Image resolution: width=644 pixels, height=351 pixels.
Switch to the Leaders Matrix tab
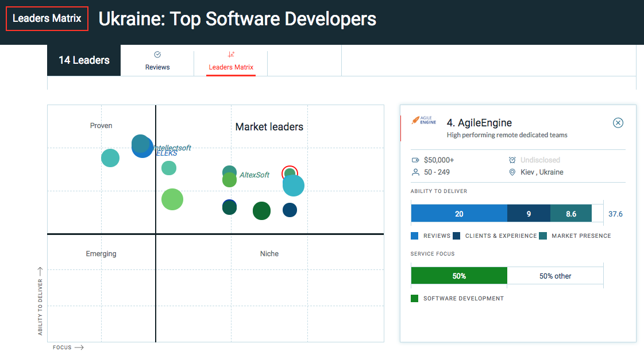click(x=231, y=61)
